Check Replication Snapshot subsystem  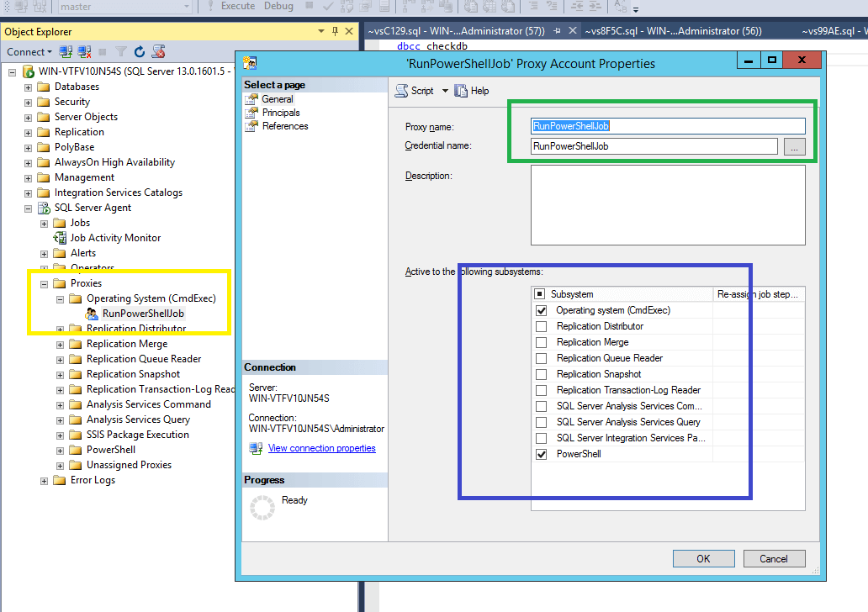coord(542,375)
